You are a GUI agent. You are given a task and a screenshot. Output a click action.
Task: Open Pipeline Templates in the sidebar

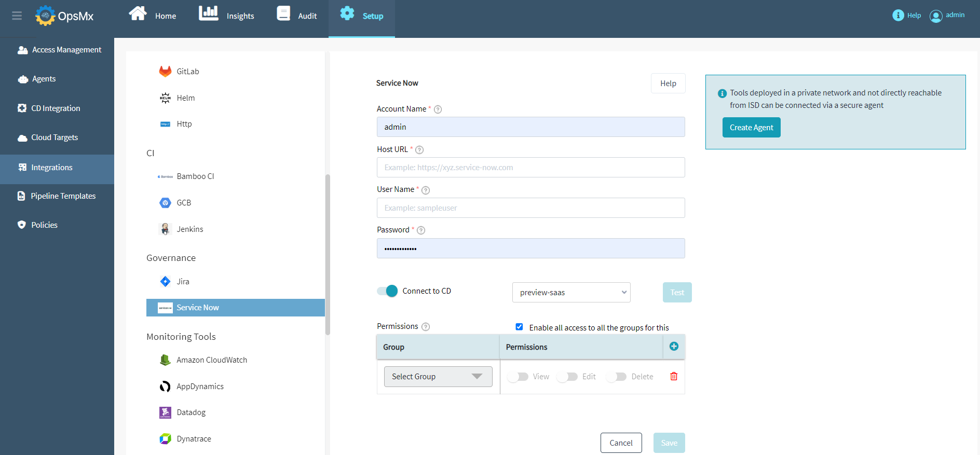click(63, 196)
